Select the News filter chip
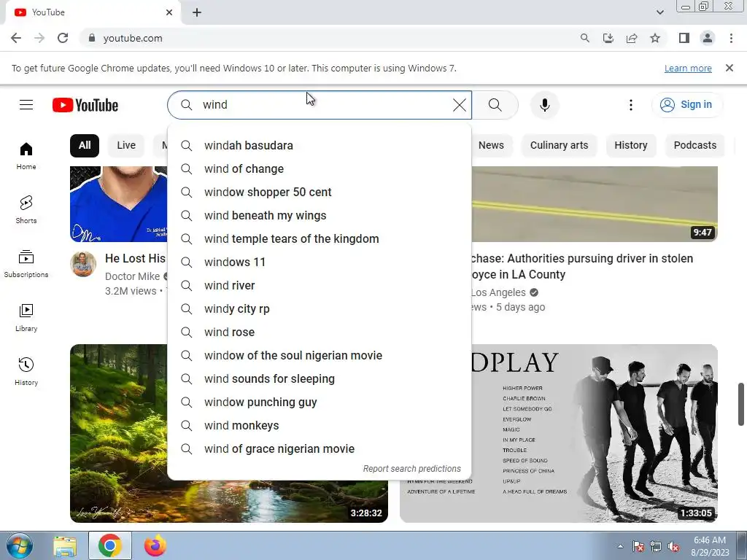The image size is (747, 560). tap(491, 145)
